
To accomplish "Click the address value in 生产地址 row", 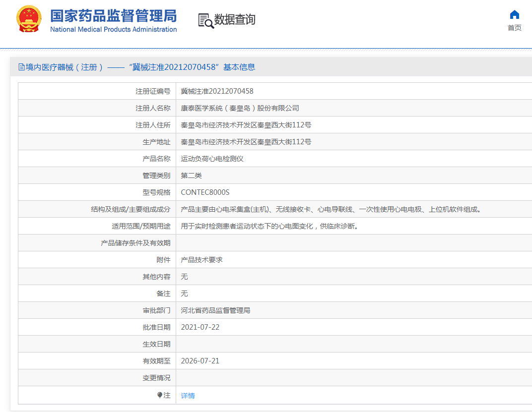I will (x=246, y=142).
